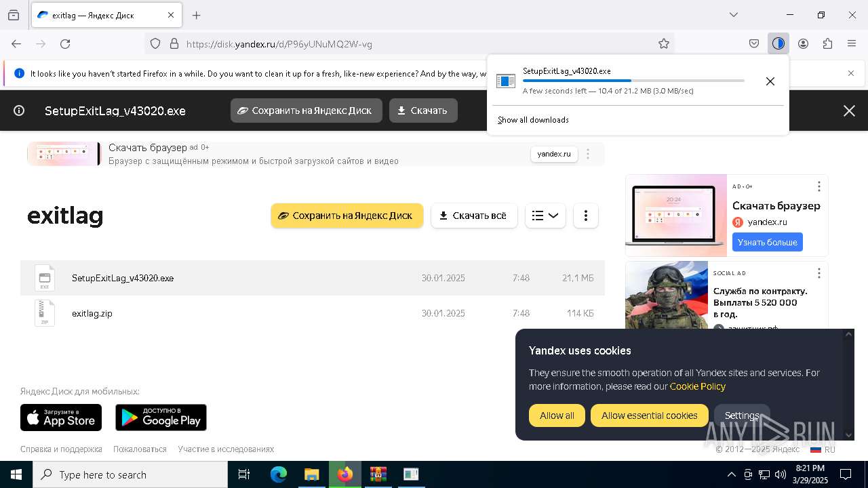Open social ad options three dots
Image resolution: width=868 pixels, height=488 pixels.
(819, 273)
